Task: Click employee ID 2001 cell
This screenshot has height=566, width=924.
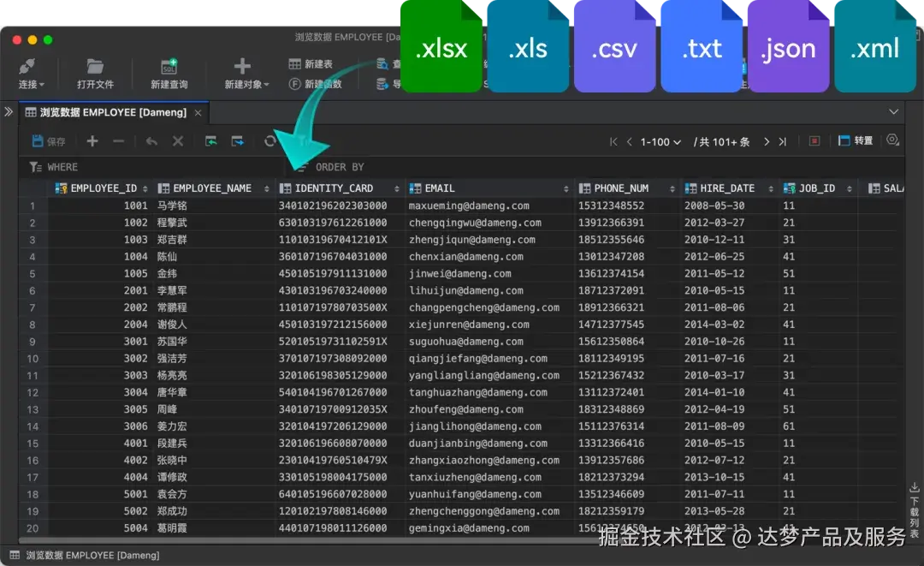Action: [135, 290]
